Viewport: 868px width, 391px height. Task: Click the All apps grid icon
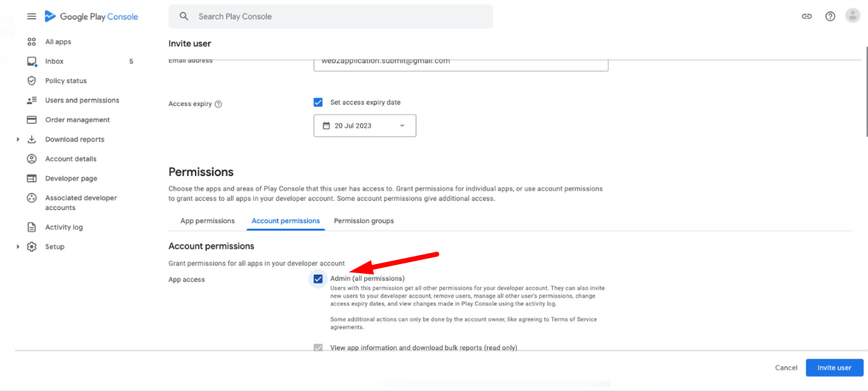(x=31, y=42)
